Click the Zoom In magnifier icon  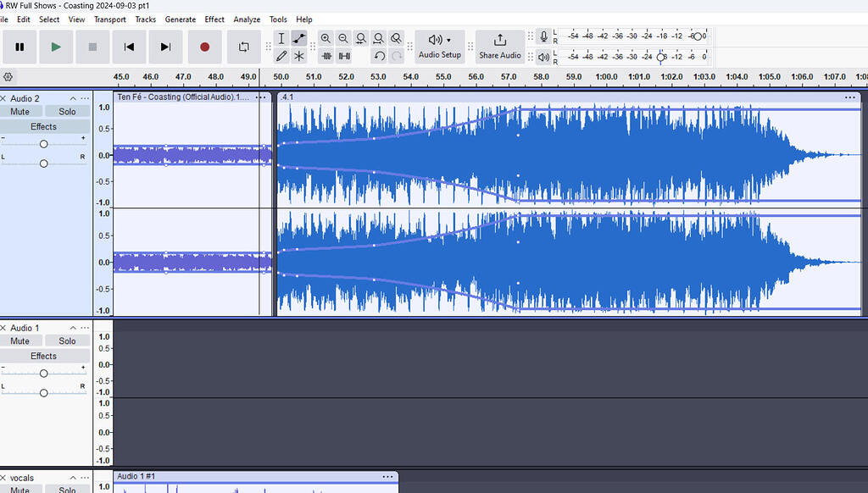coord(325,38)
